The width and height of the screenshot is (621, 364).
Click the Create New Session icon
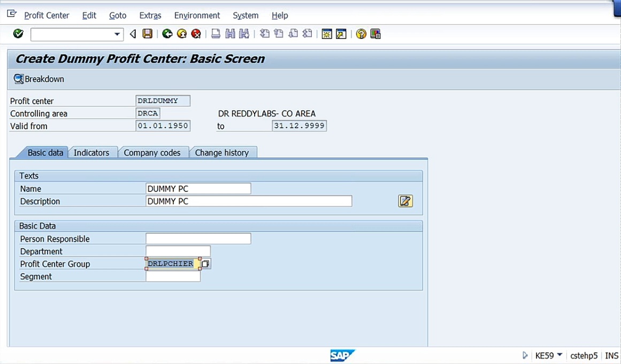point(327,34)
